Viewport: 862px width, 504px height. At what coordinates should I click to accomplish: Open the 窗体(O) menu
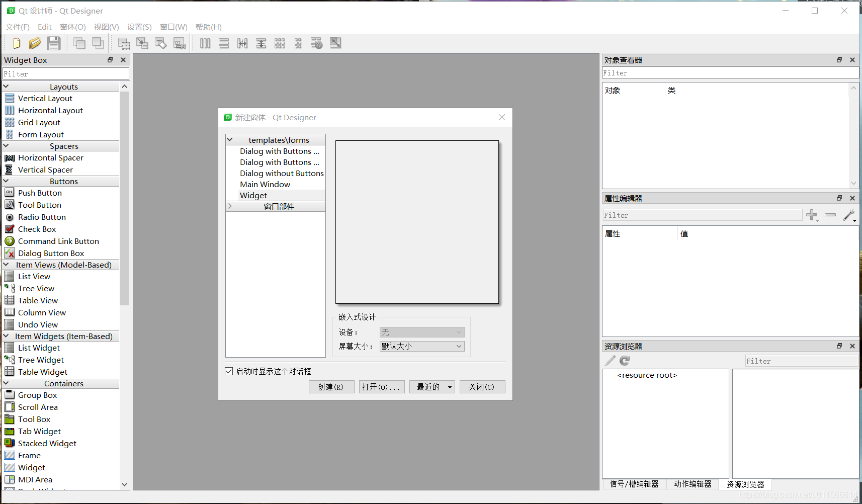(x=73, y=27)
